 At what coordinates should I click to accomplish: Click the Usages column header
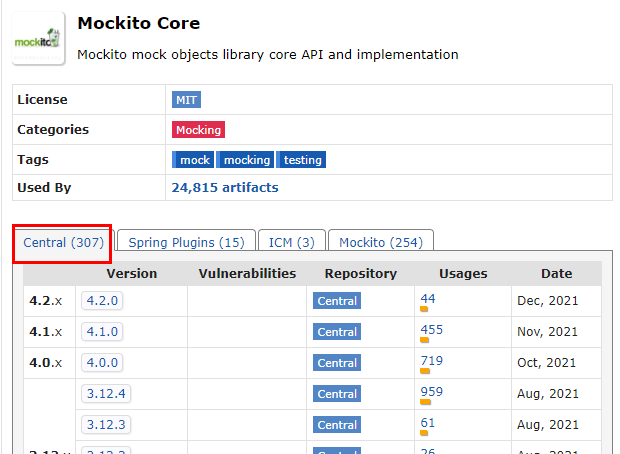(463, 274)
